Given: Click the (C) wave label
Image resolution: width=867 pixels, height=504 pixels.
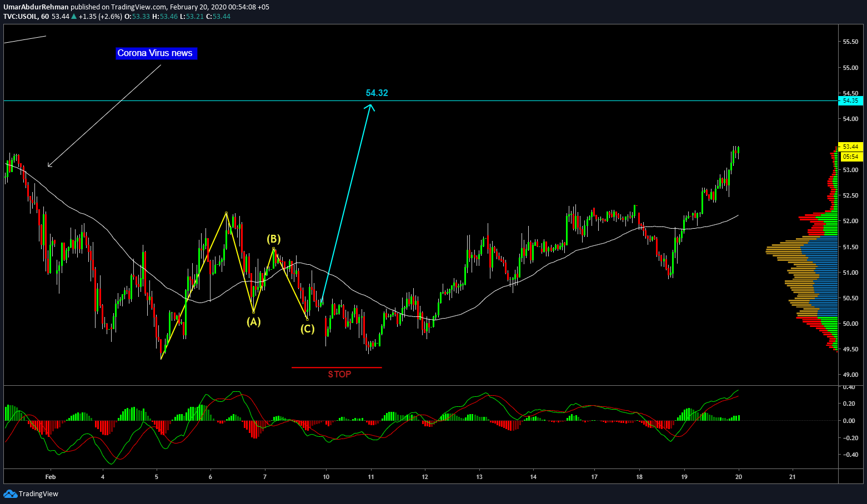Looking at the screenshot, I should (x=308, y=329).
